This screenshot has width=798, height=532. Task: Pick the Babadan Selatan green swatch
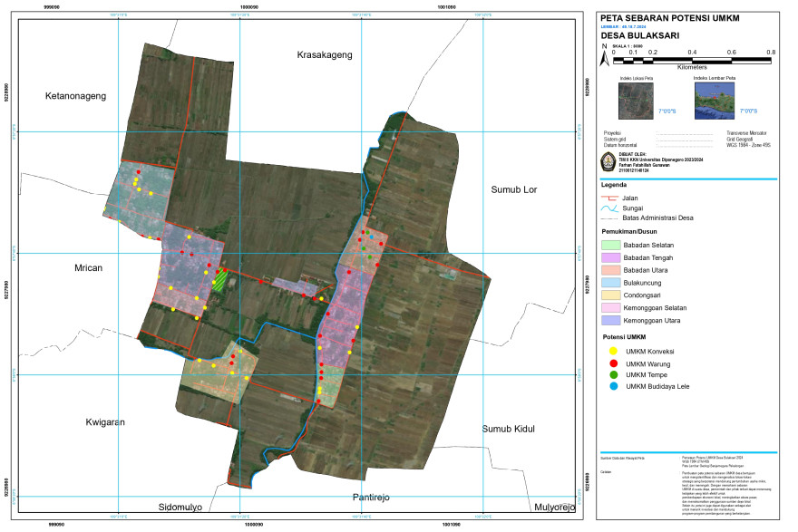(613, 244)
